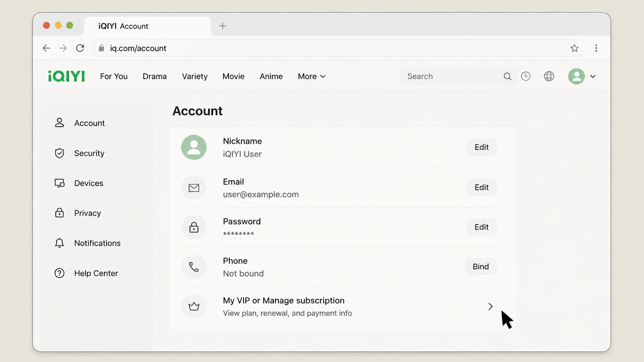Viewport: 644px width, 362px height.
Task: Click the search magnifier icon
Action: 507,76
